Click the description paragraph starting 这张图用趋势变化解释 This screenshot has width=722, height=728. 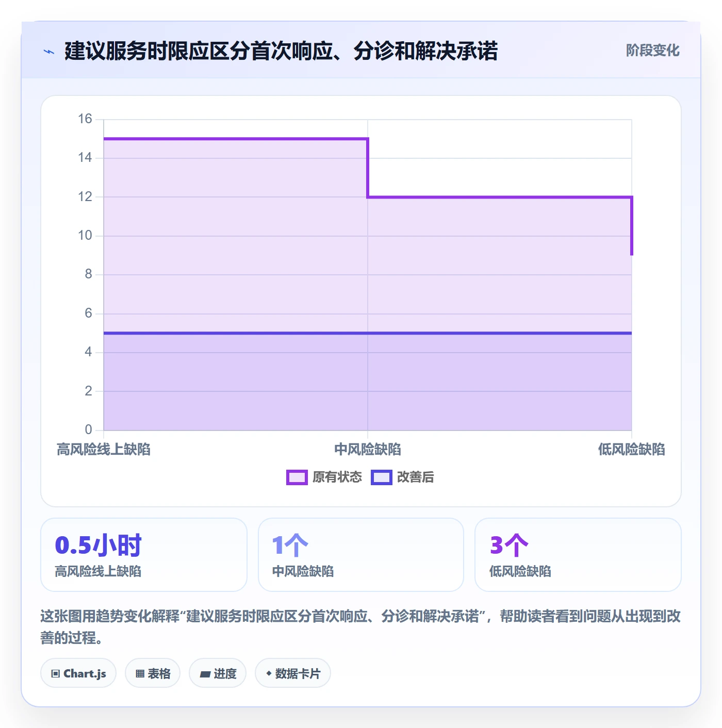(360, 627)
